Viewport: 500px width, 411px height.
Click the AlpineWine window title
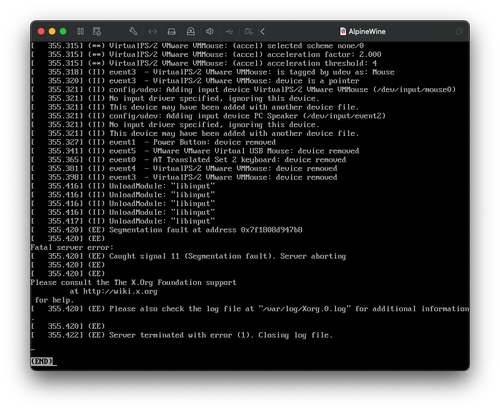[x=367, y=31]
